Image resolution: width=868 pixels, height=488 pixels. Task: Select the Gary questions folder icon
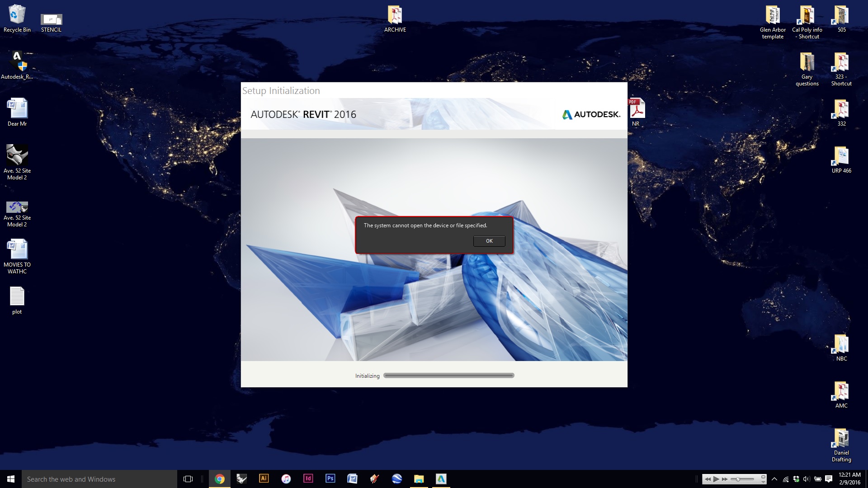[x=807, y=69]
